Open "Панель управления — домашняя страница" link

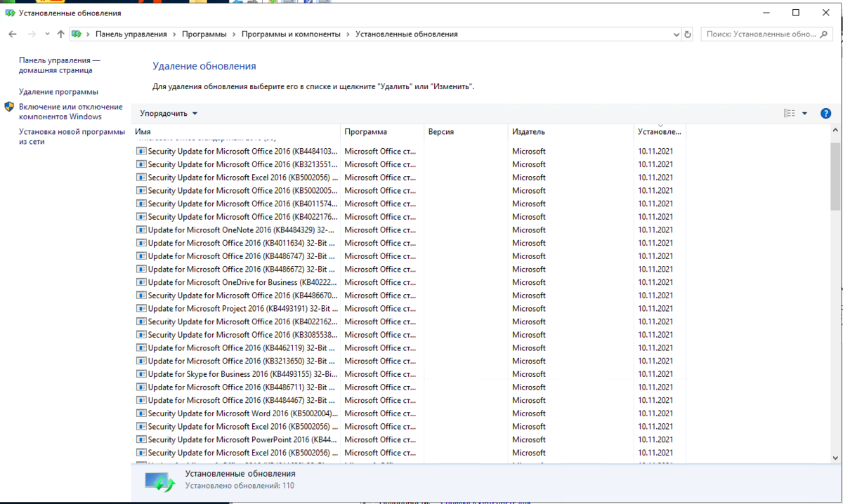pyautogui.click(x=59, y=65)
